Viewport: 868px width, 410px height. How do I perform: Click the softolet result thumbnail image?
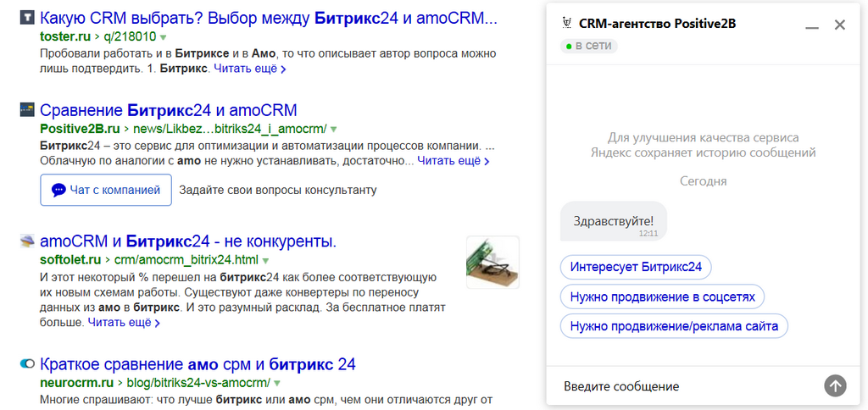pos(492,263)
